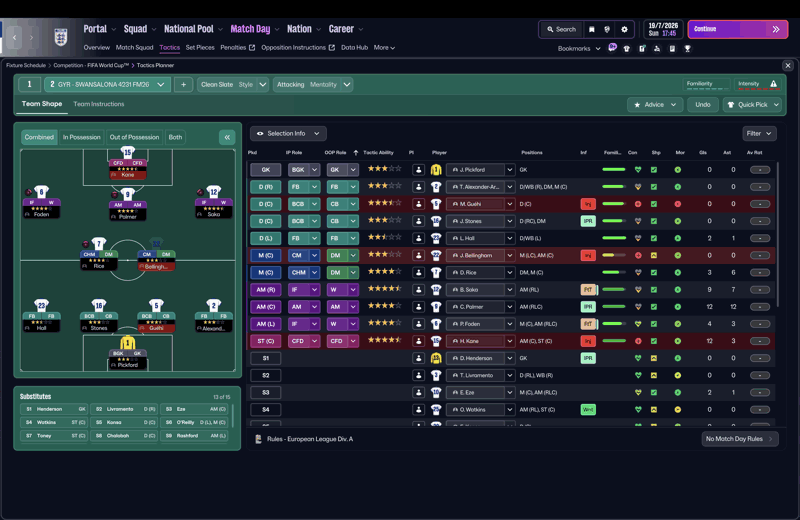Switch pitch view to Both
Viewport: 800px width, 520px height.
click(175, 137)
